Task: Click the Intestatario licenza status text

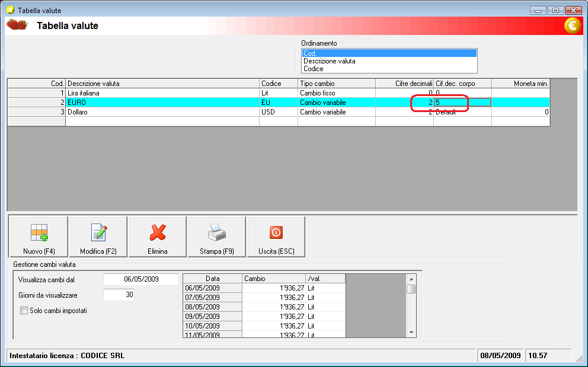Action: pos(67,355)
